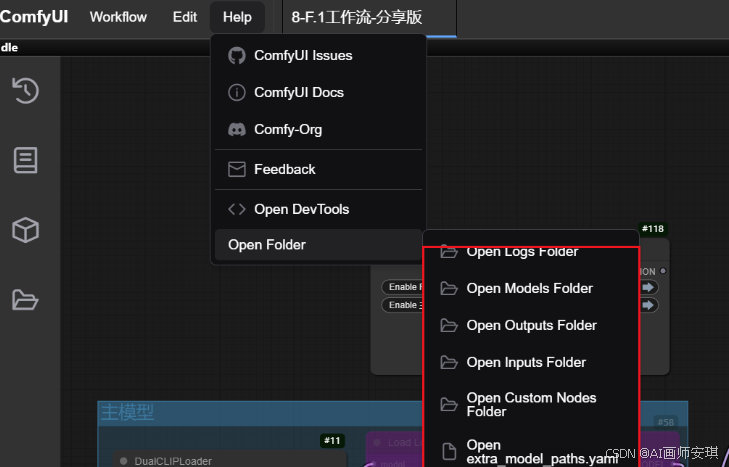Click folder icon next to Open Custom Nodes Folder
This screenshot has width=729, height=467.
(x=449, y=405)
